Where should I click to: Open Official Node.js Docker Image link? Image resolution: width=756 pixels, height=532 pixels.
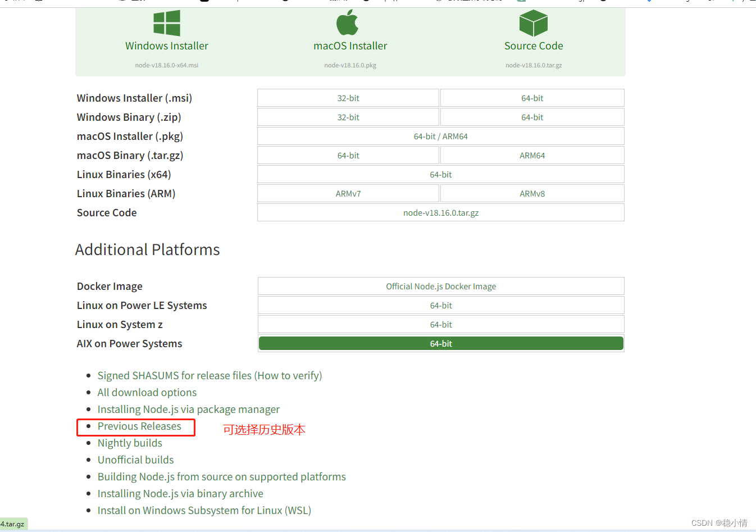(441, 286)
